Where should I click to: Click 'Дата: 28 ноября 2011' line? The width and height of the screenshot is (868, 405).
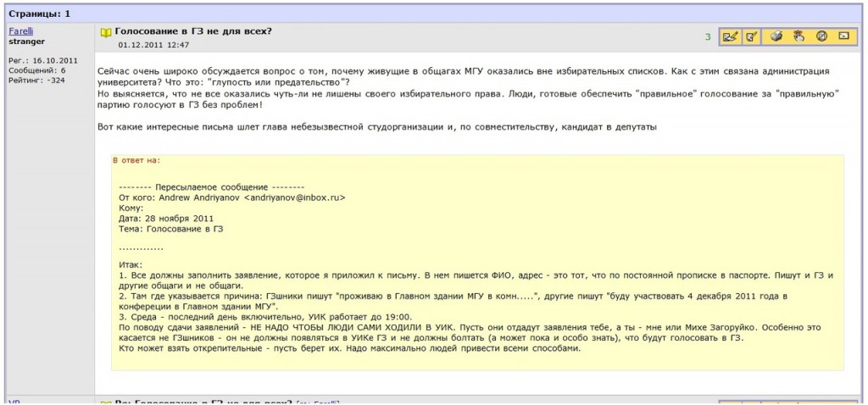[x=166, y=218]
